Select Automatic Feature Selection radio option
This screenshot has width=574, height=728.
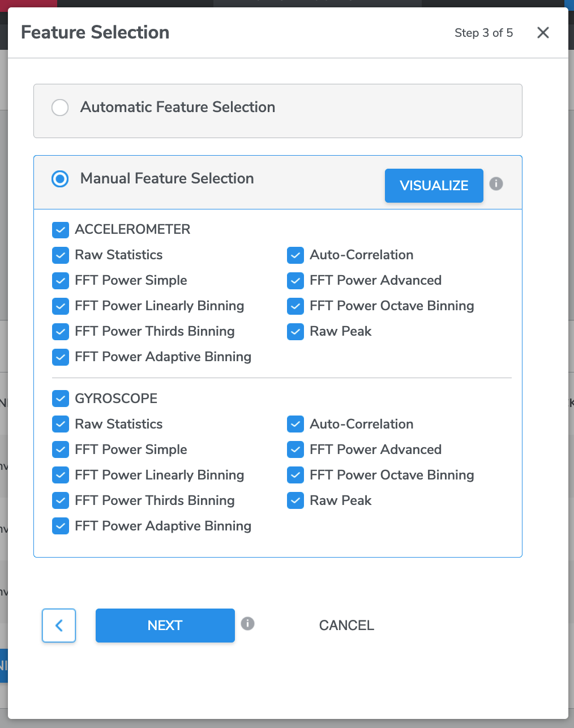coord(60,108)
